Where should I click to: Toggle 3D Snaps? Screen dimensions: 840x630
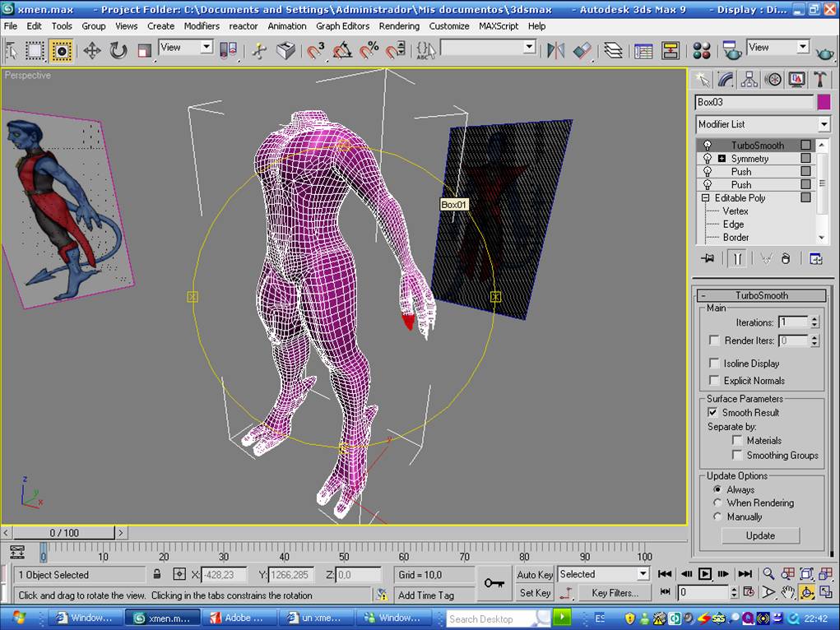pyautogui.click(x=316, y=51)
